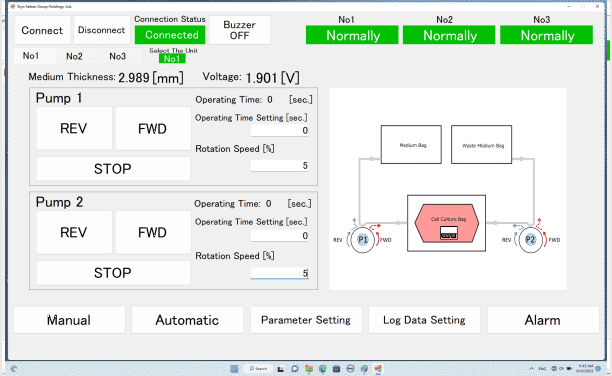Image resolution: width=612 pixels, height=376 pixels.
Task: Click the Cell Culture Bag shape
Action: pyautogui.click(x=447, y=223)
